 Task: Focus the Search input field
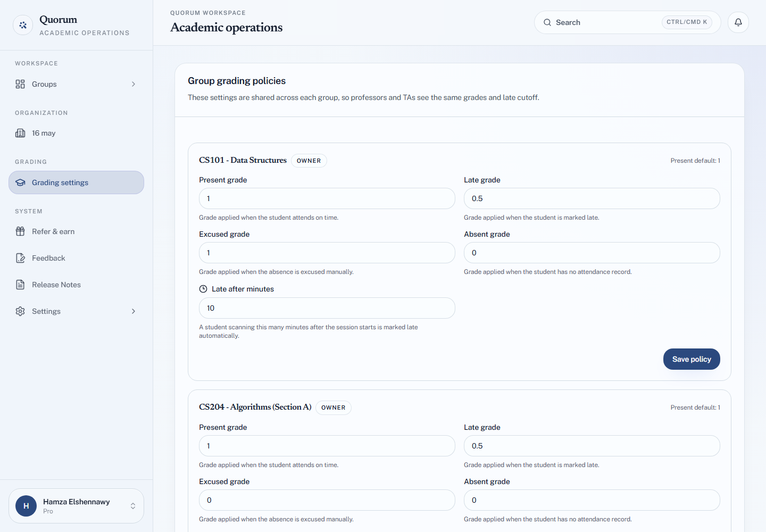pyautogui.click(x=628, y=22)
